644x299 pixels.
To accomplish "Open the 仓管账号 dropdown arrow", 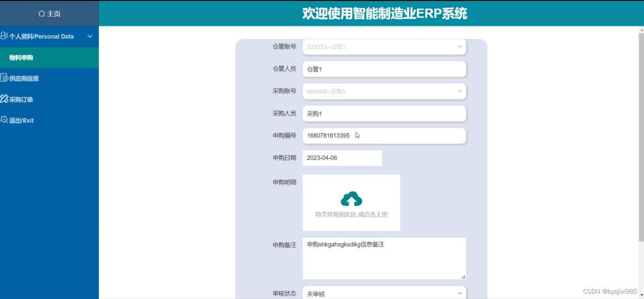I will tap(459, 47).
